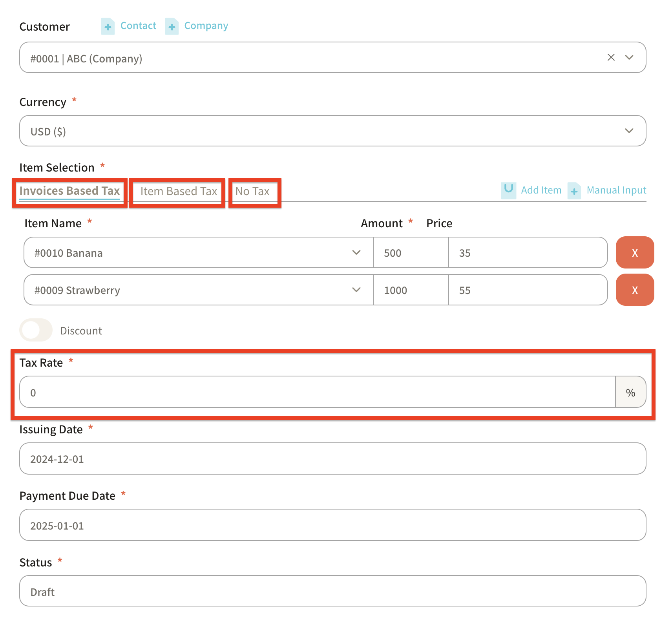Open the Strawberry item name dropdown

pos(356,290)
